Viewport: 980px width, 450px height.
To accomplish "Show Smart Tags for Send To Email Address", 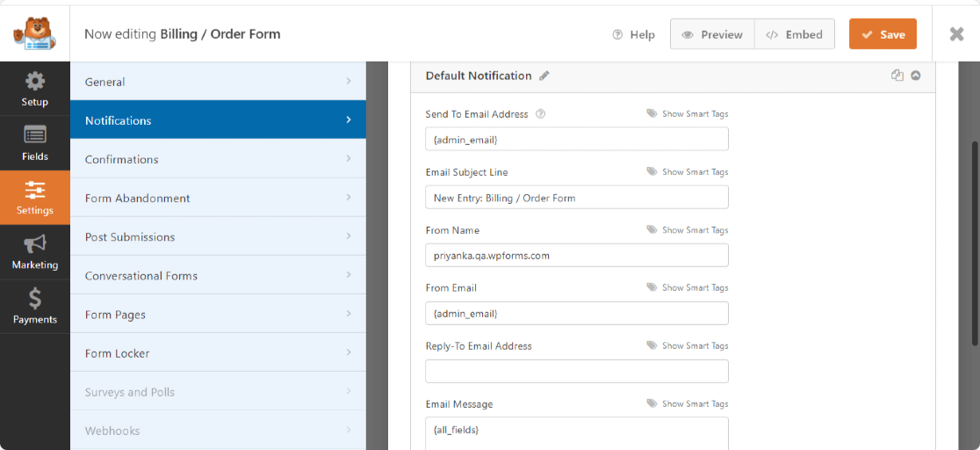I will pyautogui.click(x=688, y=114).
